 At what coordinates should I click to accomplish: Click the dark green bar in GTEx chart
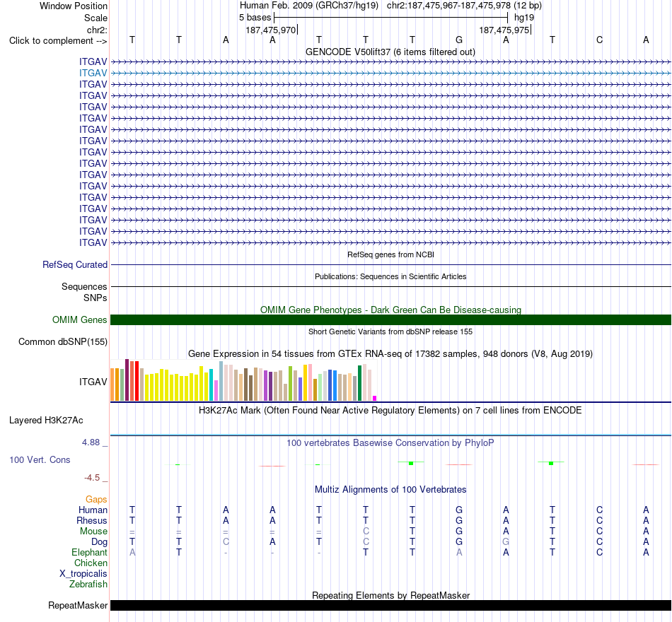pyautogui.click(x=360, y=383)
